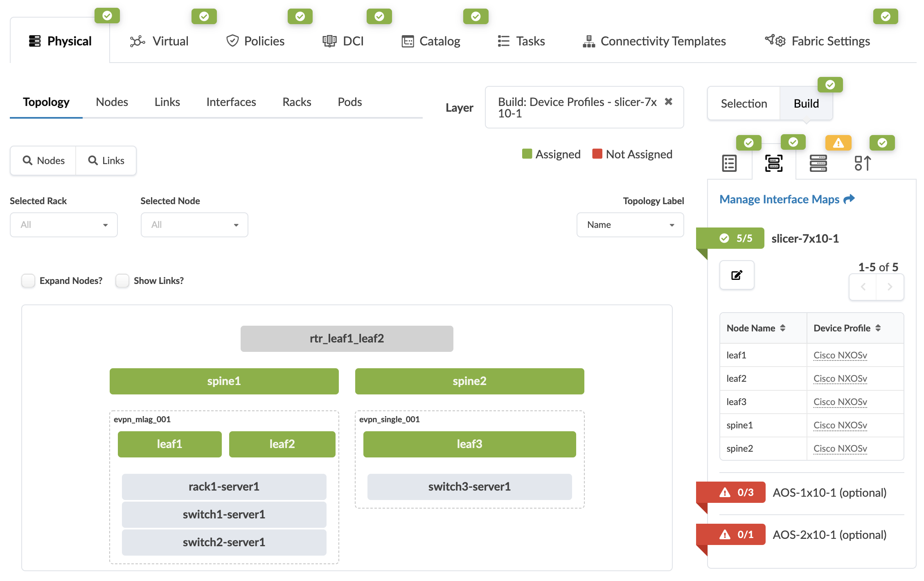Toggle the Show Links checkbox
924x581 pixels.
[122, 281]
